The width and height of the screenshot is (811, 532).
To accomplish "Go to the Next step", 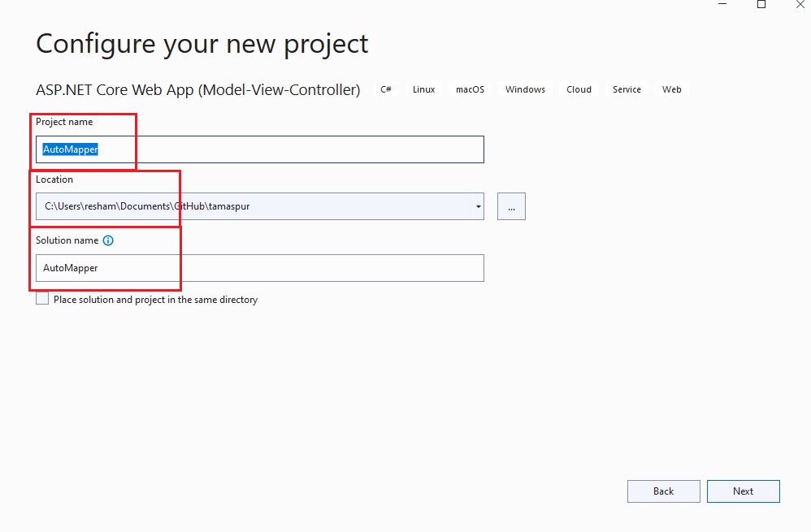I will pos(744,491).
